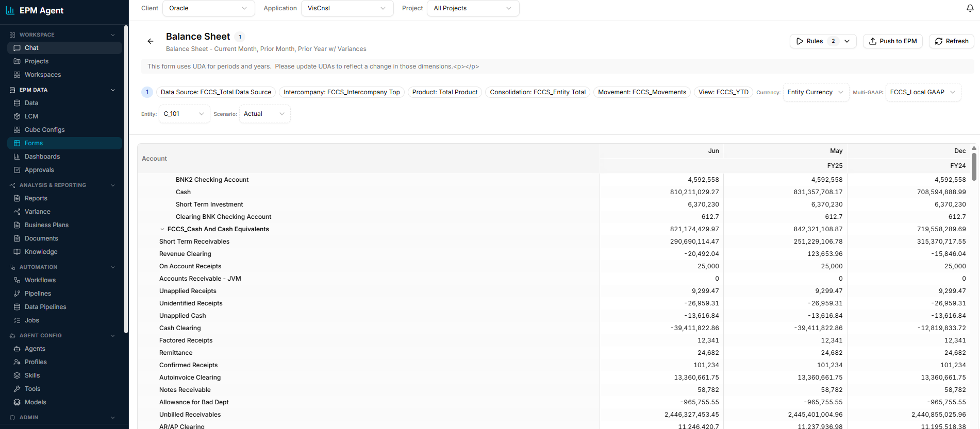Open the Client dropdown showing Oracle
The width and height of the screenshot is (980, 429).
[x=208, y=8]
